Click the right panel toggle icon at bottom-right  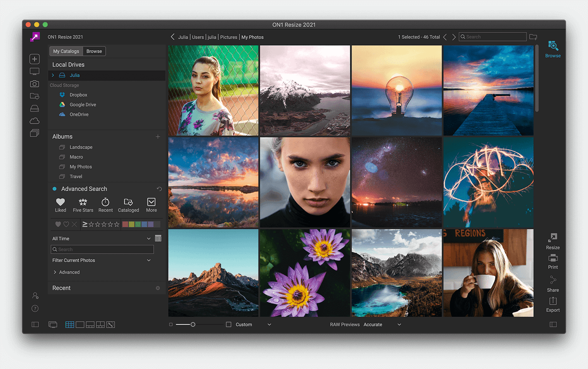(x=553, y=325)
